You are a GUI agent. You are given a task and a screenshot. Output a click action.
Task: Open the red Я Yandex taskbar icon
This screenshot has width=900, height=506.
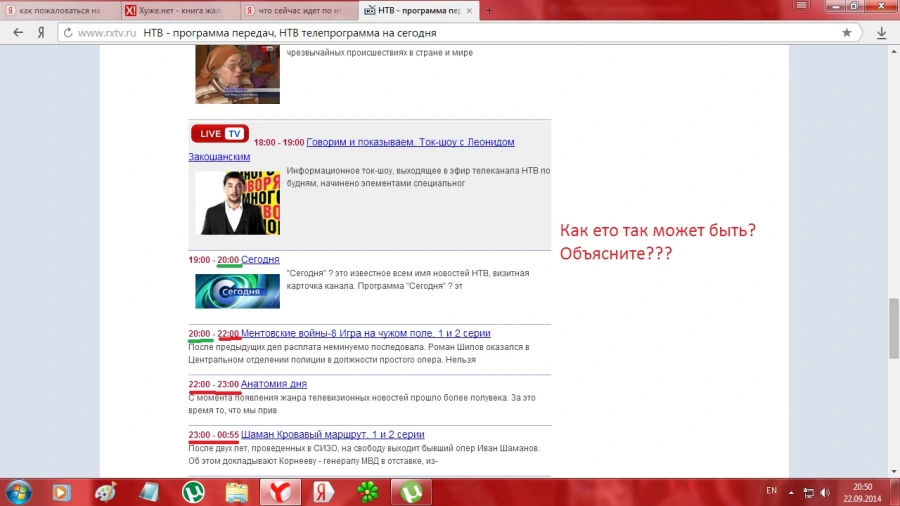(324, 492)
